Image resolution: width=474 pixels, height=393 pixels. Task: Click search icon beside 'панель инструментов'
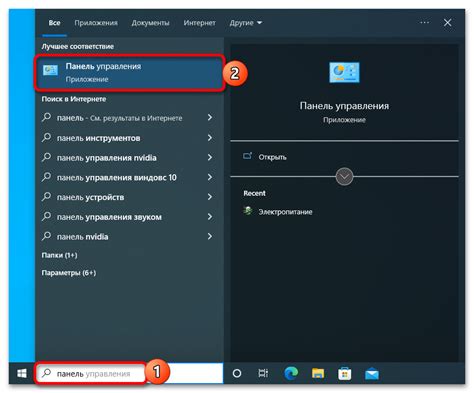[46, 137]
